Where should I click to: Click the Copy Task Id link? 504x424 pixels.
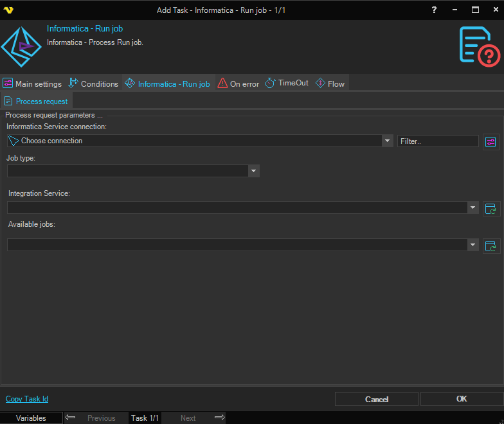[27, 399]
